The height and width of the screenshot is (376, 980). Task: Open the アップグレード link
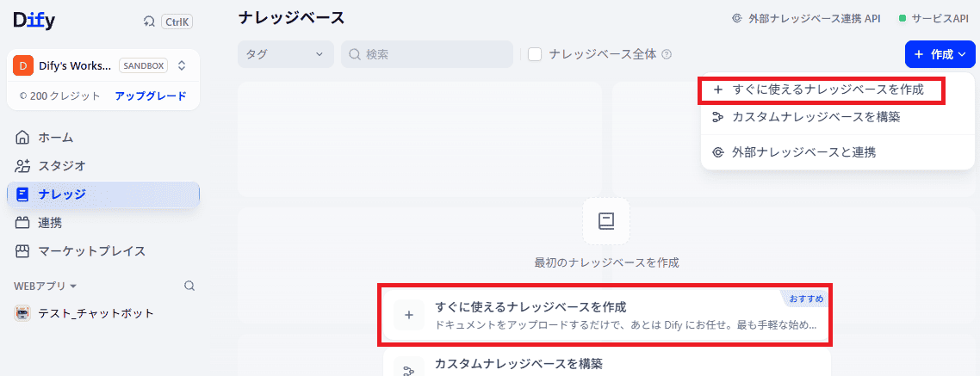[150, 96]
